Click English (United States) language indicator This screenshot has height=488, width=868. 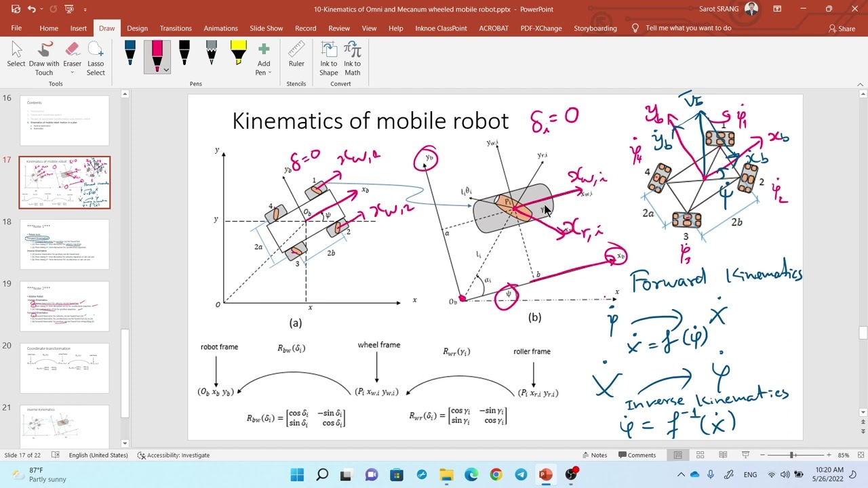pos(98,455)
